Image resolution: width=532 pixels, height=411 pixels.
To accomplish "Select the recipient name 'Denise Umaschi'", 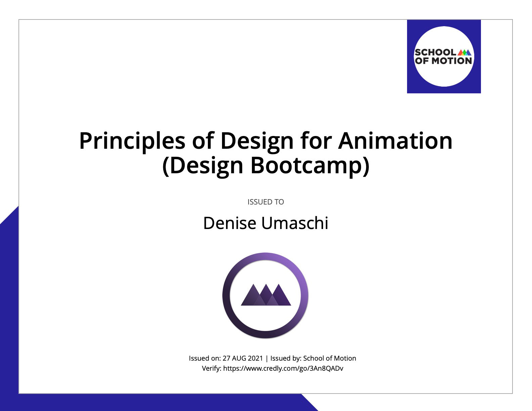I will 266,223.
